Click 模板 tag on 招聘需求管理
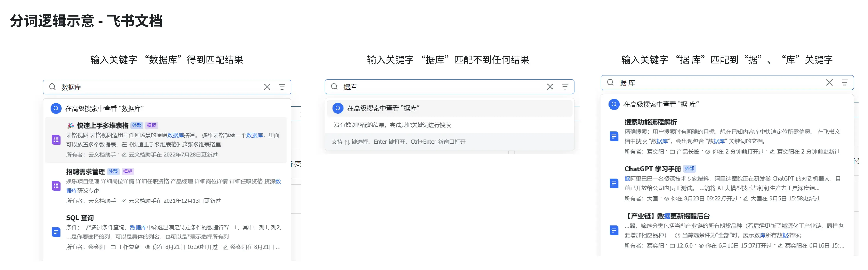 point(128,171)
